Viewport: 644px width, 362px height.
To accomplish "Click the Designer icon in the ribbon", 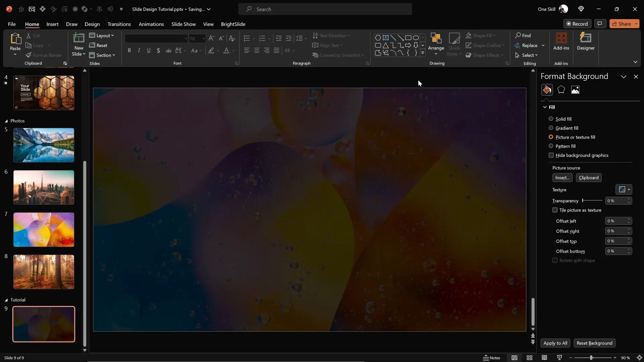I will [x=586, y=42].
